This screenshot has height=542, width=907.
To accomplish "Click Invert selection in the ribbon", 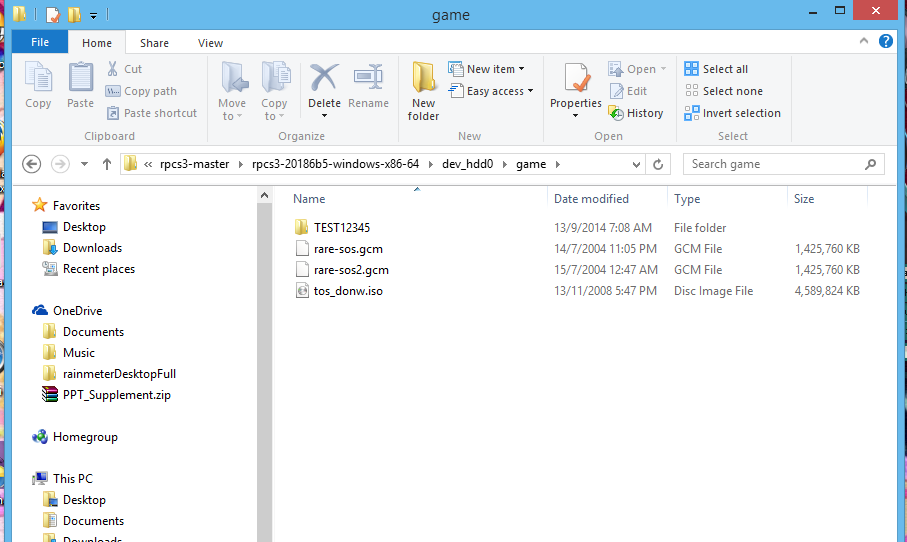I will click(732, 113).
